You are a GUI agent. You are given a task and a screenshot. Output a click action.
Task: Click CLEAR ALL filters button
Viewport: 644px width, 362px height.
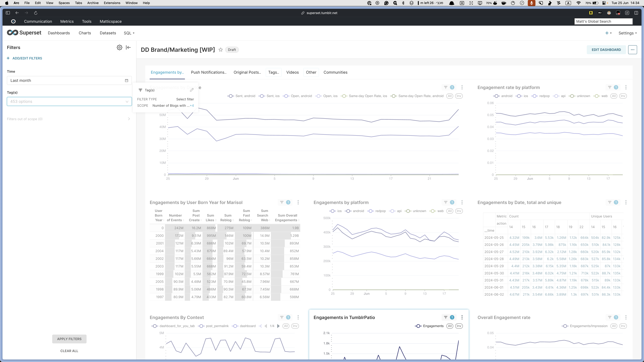[69, 351]
